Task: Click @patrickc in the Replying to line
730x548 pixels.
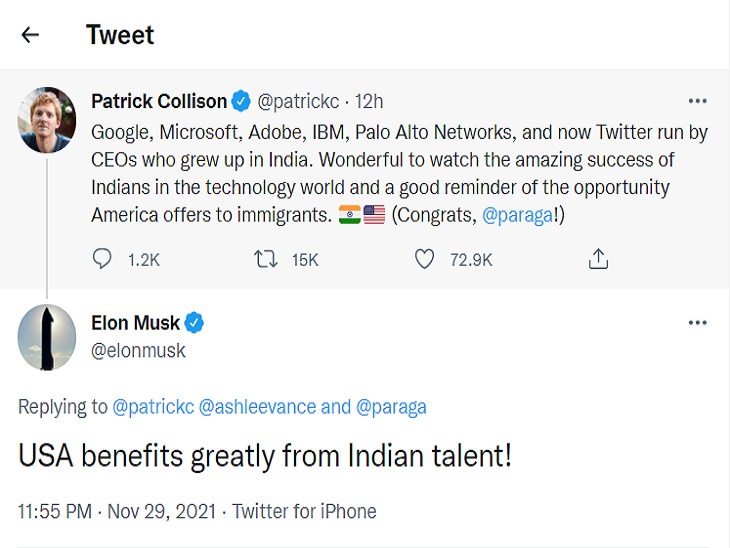Action: point(153,407)
